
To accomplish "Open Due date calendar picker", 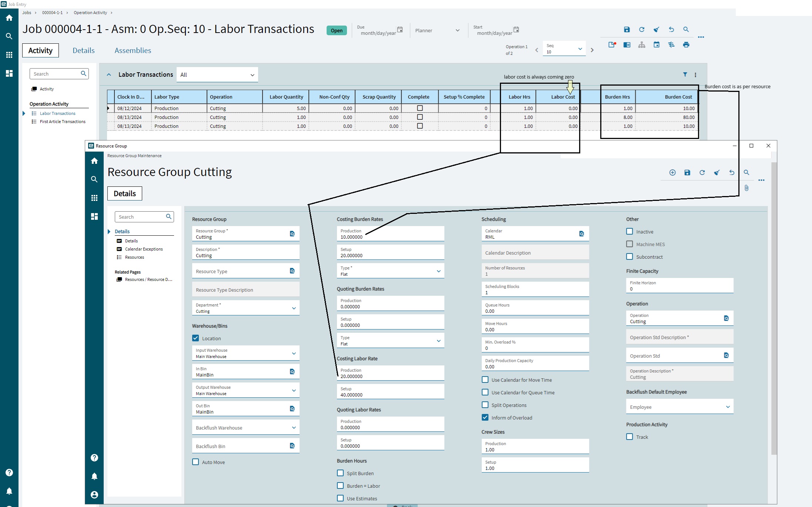I will pos(400,30).
